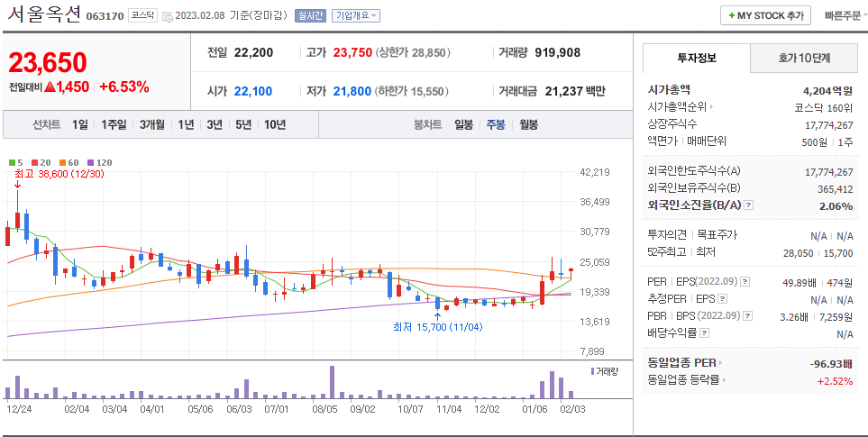Click the tallest volume bar near 08/05
868x437 pixels.
tap(332, 382)
